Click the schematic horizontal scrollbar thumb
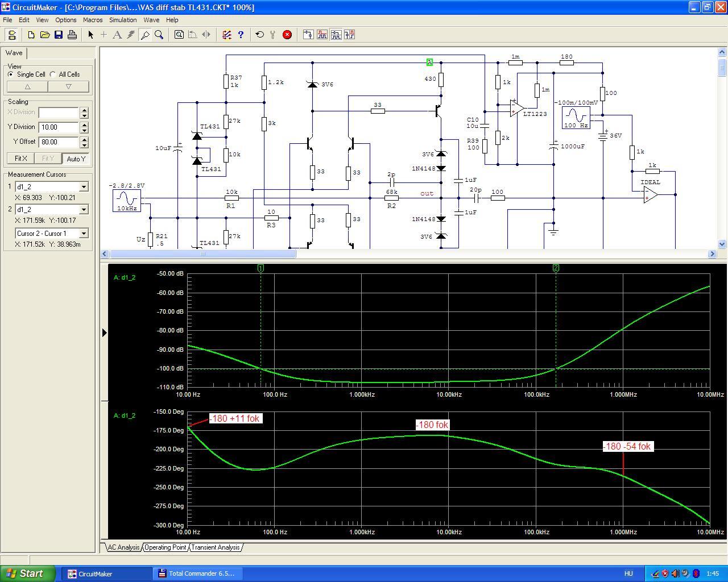The height and width of the screenshot is (582, 728). [202, 254]
